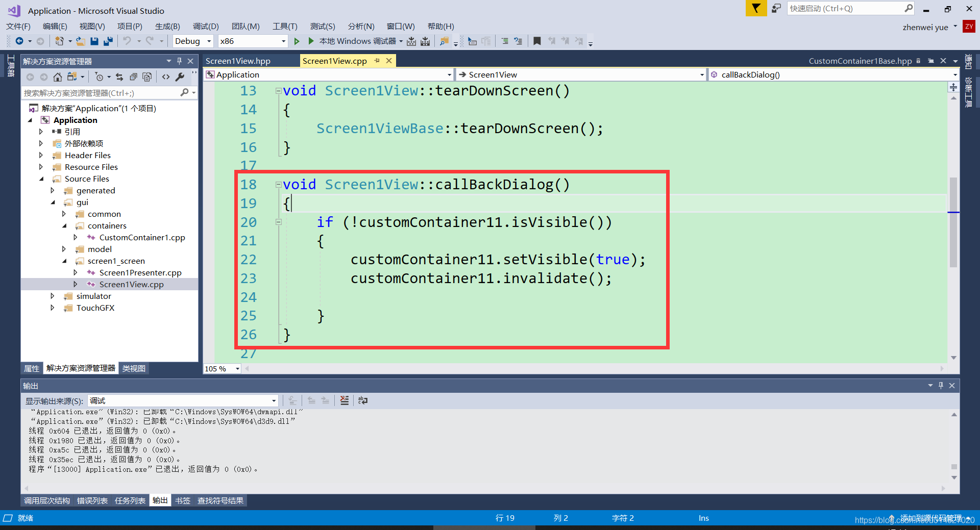Expand the simulator folder node
This screenshot has width=980, height=530.
click(x=52, y=296)
